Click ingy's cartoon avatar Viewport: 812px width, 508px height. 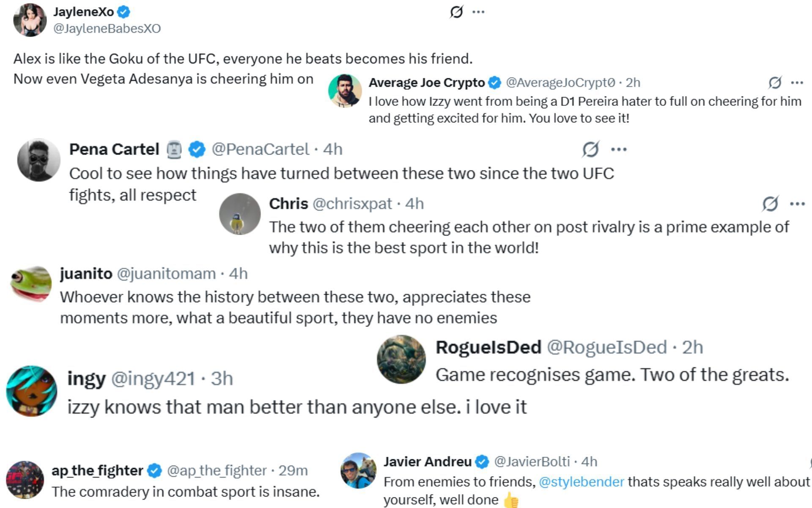32,391
